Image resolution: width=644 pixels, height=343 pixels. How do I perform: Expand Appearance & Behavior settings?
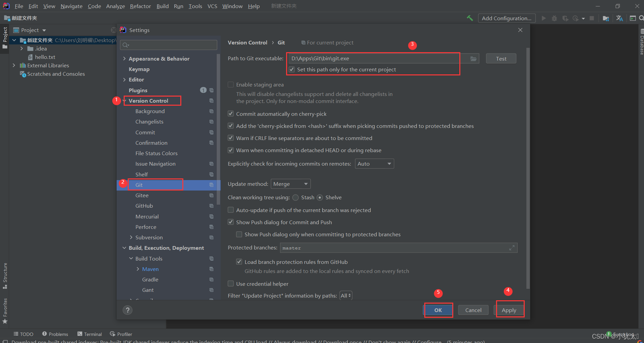pos(124,59)
